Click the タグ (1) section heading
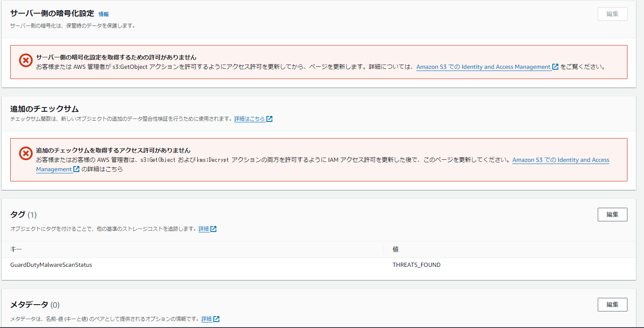The image size is (644, 328). pyautogui.click(x=23, y=215)
